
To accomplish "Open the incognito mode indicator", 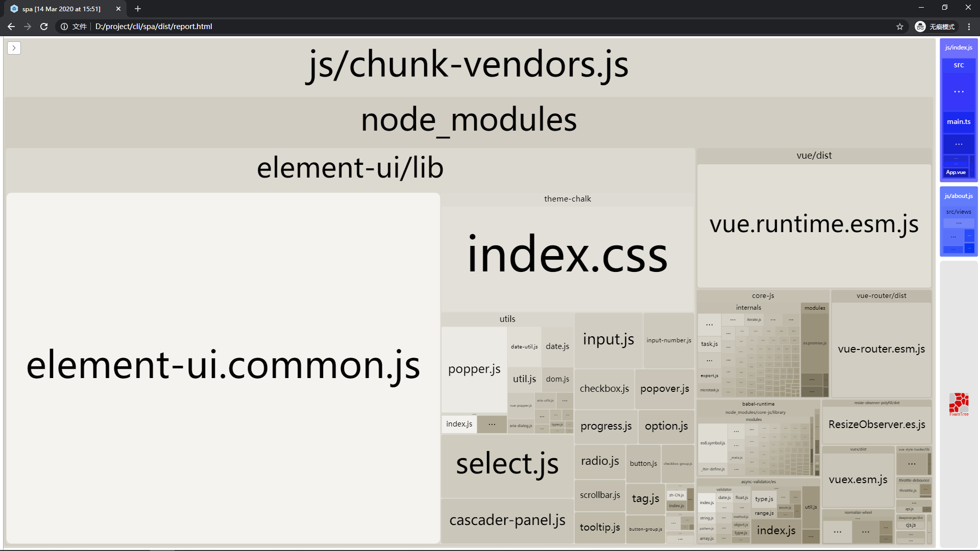I will (935, 27).
